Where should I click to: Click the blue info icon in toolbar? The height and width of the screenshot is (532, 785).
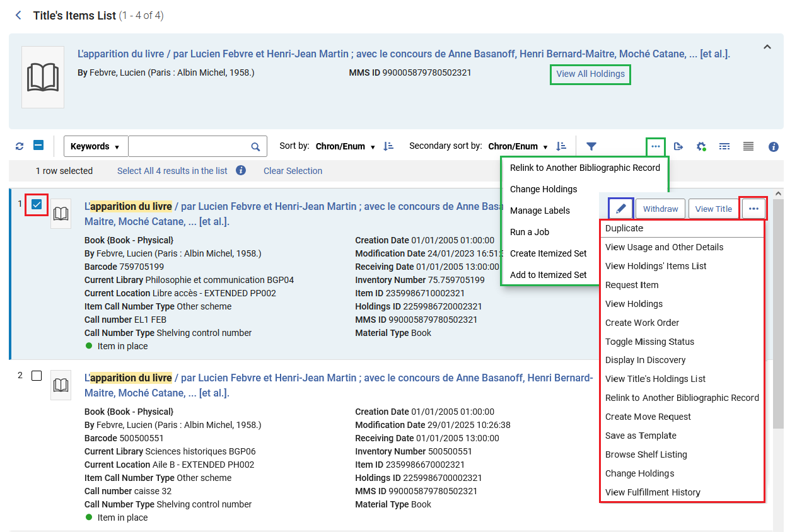(774, 146)
